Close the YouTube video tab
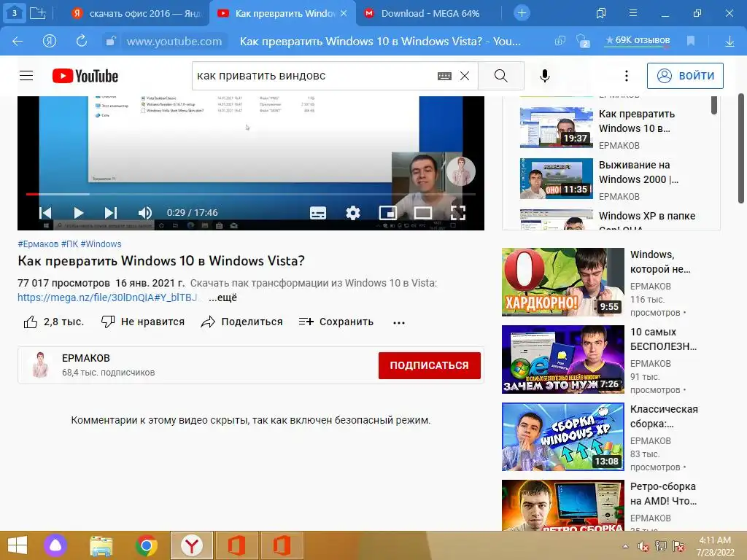Screen dimensions: 747x560 click(344, 13)
